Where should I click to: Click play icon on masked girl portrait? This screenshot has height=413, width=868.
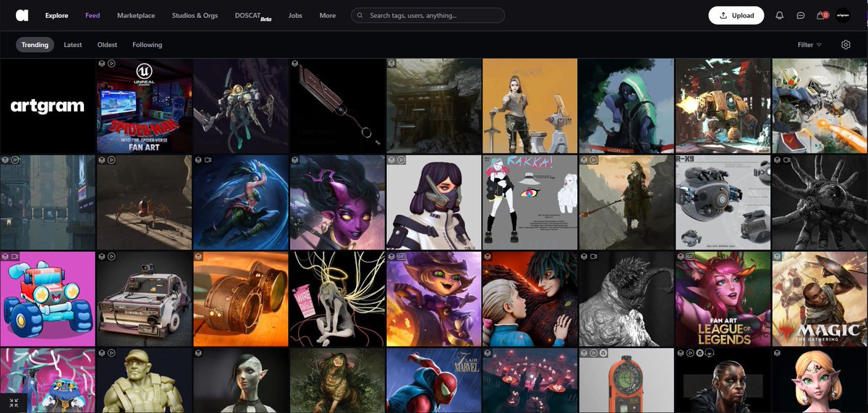click(x=401, y=159)
